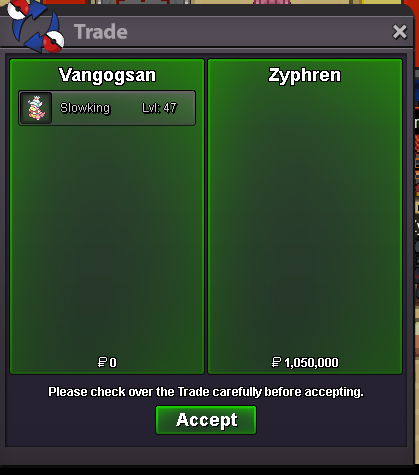The width and height of the screenshot is (419, 475).
Task: Click empty area of Vangogsan's offer panel
Action: (x=107, y=240)
